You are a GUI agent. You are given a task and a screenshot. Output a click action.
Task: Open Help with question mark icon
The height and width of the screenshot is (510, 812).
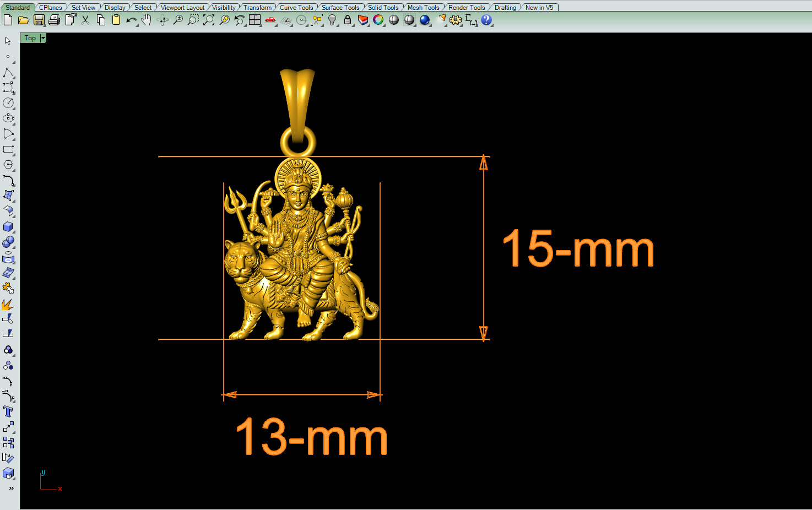pos(486,20)
